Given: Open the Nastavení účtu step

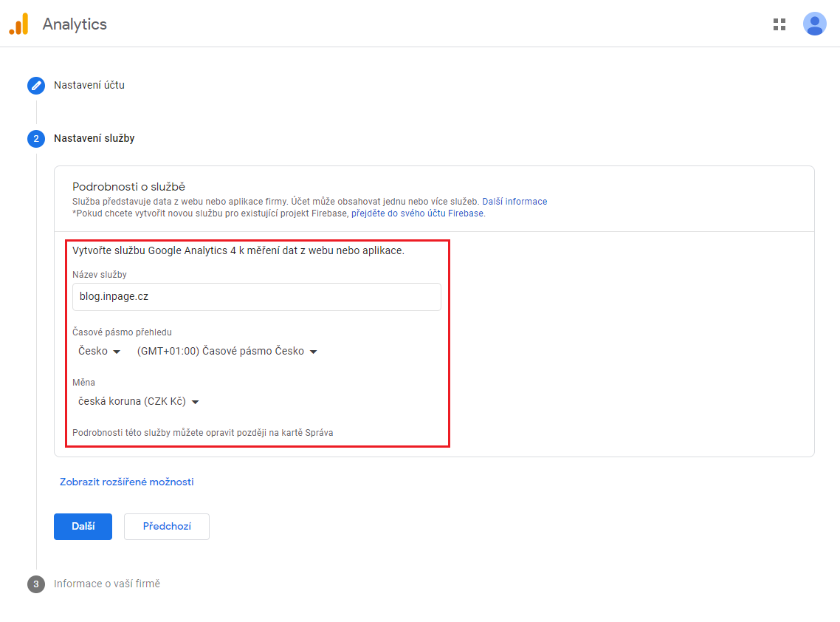Looking at the screenshot, I should (x=89, y=85).
